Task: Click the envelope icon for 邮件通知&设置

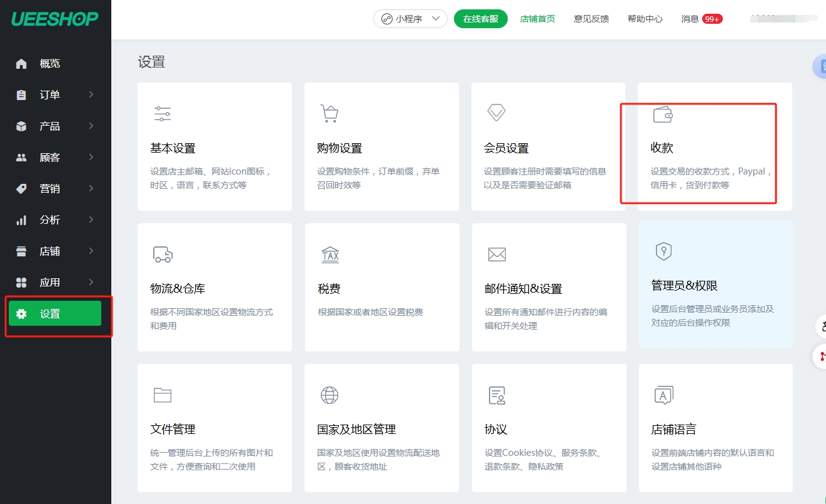Action: click(x=497, y=255)
